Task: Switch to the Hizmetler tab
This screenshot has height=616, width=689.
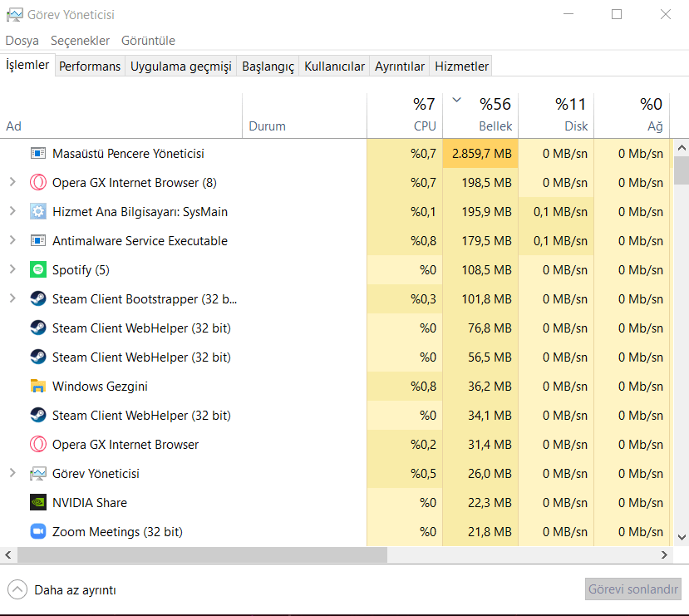Action: (461, 67)
